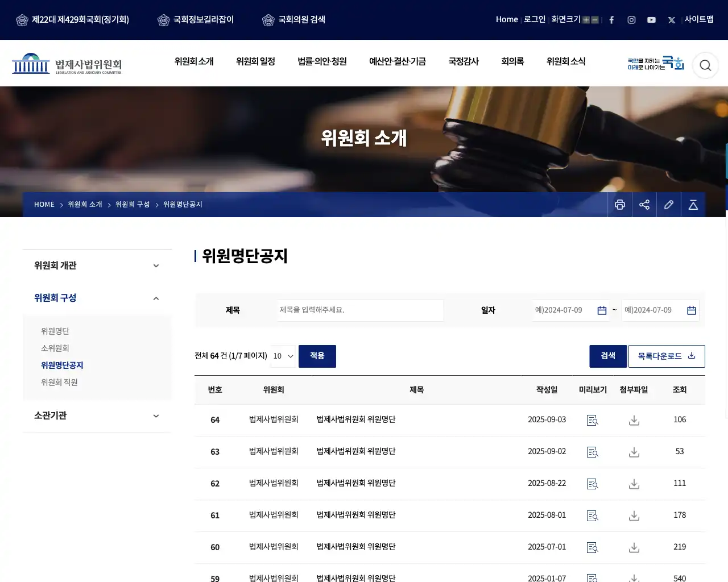Open the Instagram icon link
Screen dimensions: 728x582
(631, 20)
